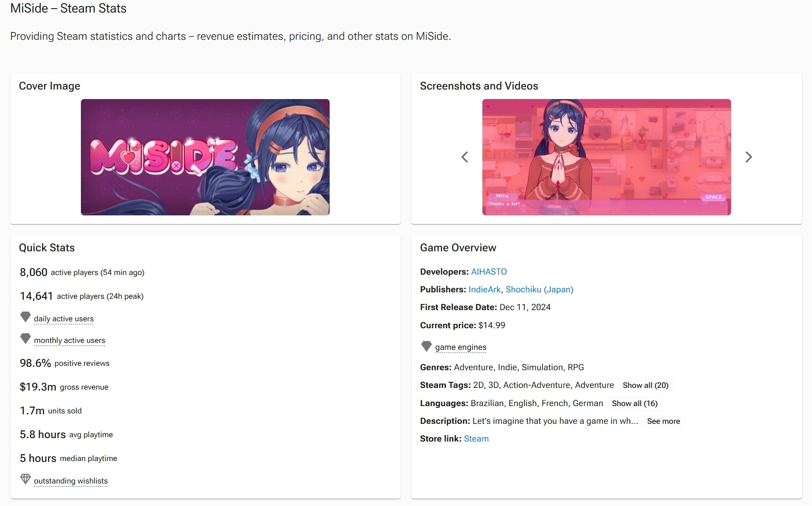
Task: Click the 5 hours median playtime stat
Action: tap(68, 458)
